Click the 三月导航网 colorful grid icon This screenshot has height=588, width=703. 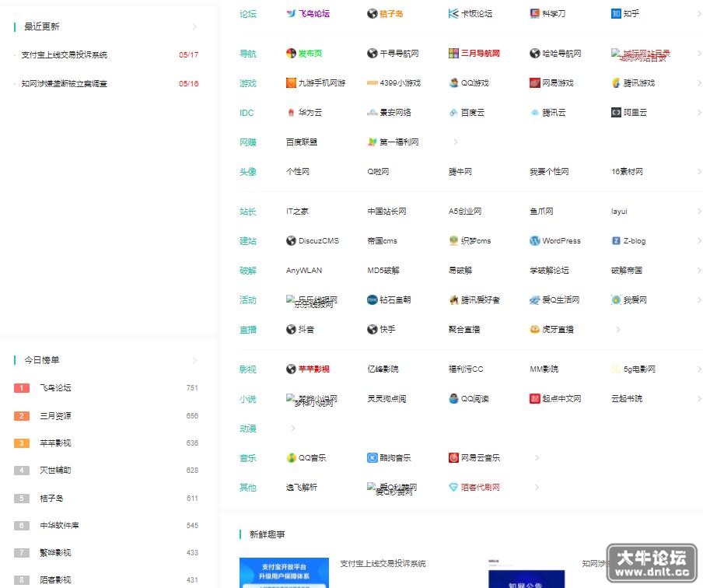(x=453, y=54)
